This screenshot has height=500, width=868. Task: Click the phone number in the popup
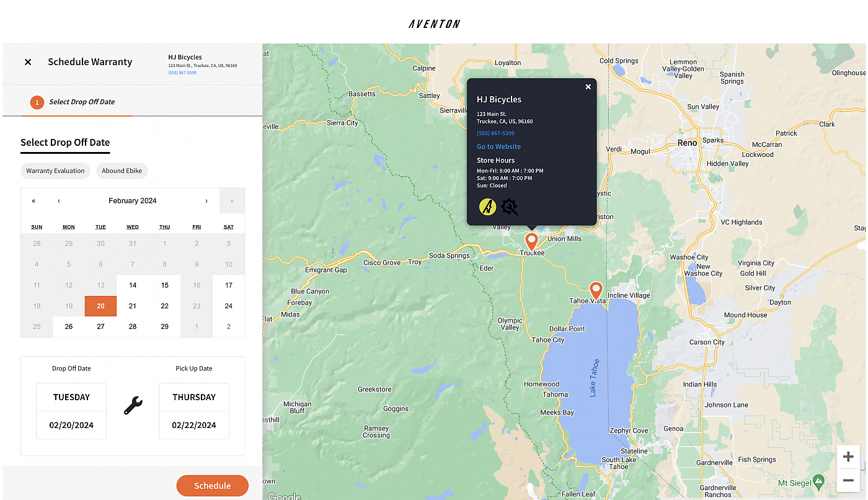495,133
